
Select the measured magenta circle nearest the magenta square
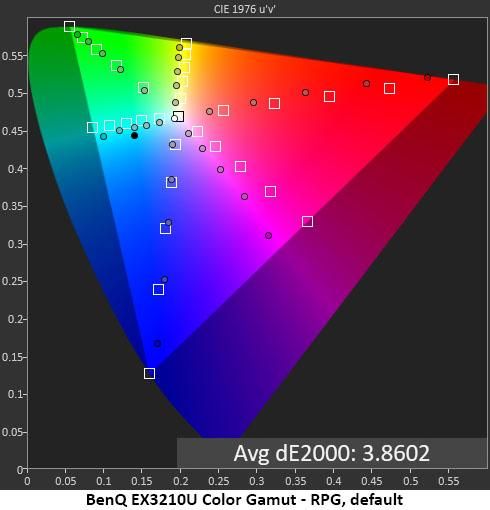(x=268, y=235)
